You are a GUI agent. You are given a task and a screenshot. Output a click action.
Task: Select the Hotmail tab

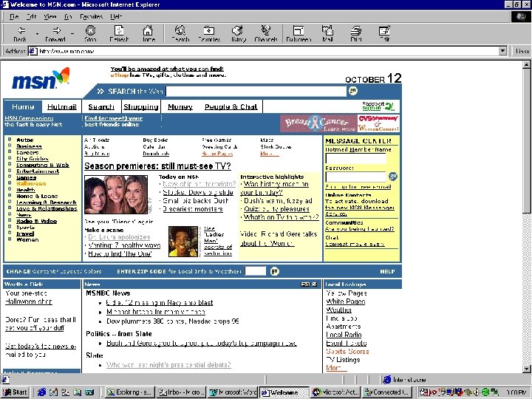pos(62,107)
